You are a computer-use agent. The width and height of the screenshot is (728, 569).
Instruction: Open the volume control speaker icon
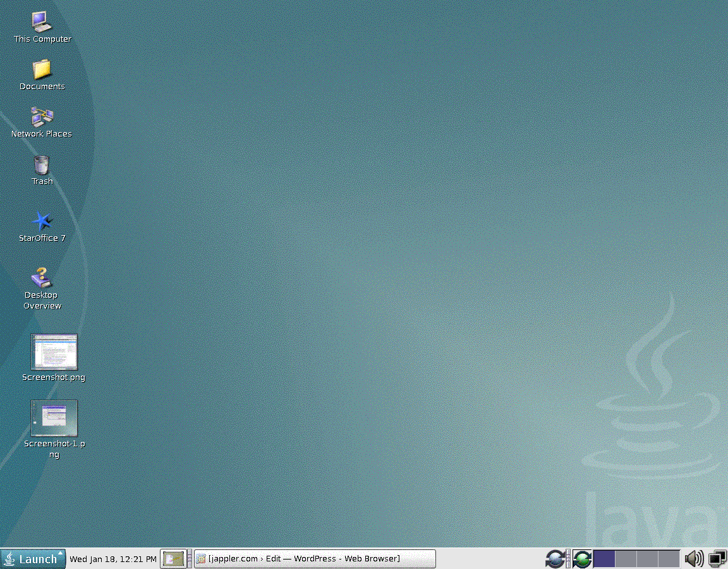click(694, 559)
